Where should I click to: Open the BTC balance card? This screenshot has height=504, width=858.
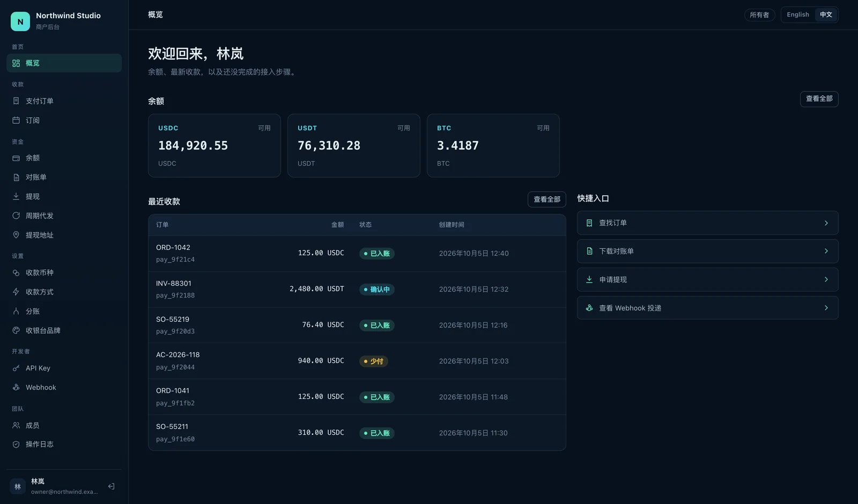coord(493,145)
